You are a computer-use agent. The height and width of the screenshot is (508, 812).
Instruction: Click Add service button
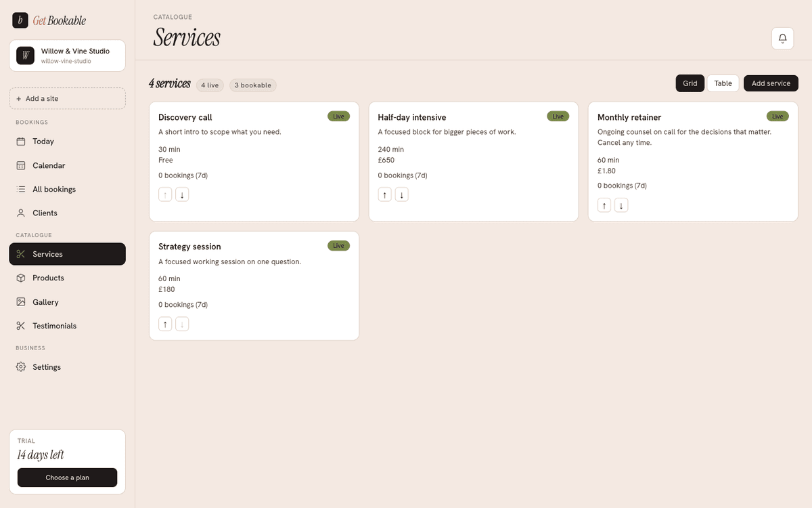click(771, 83)
